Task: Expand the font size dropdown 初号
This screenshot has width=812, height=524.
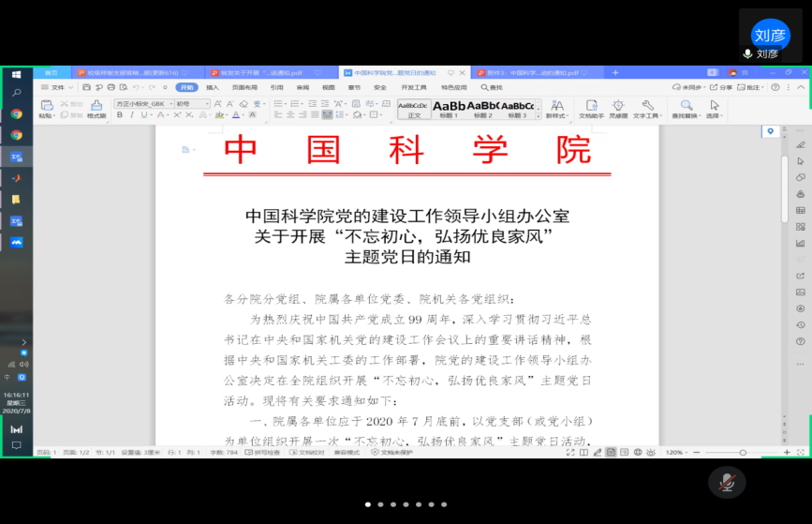Action: pyautogui.click(x=194, y=103)
